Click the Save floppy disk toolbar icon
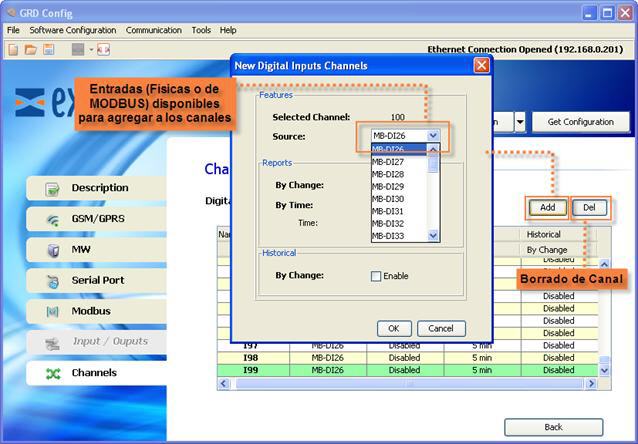Screen dimensions: 638x444 (48, 49)
